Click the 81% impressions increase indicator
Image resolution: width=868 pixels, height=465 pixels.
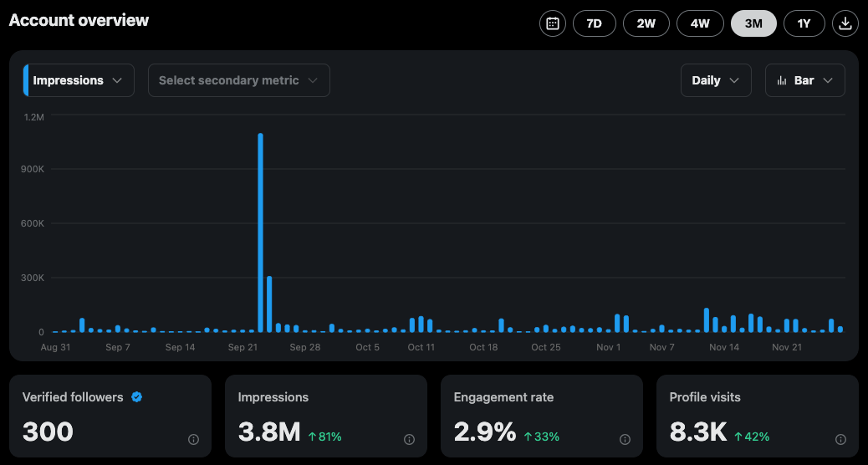pyautogui.click(x=325, y=437)
